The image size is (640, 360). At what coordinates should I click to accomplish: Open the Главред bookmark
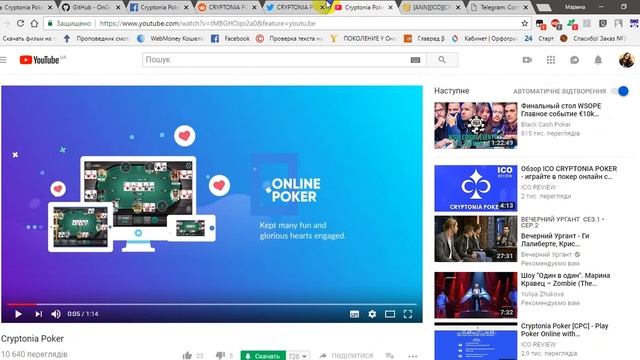(424, 38)
